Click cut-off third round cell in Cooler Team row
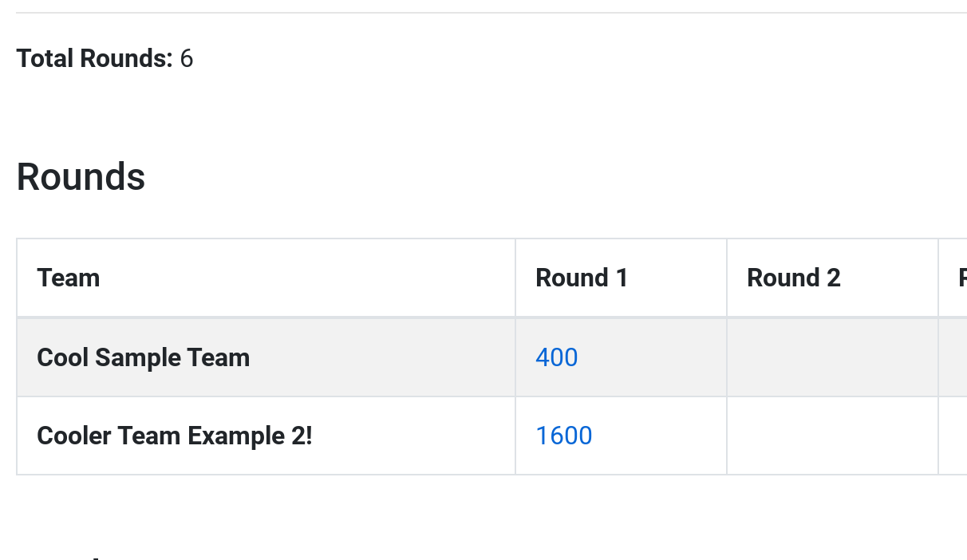Image resolution: width=967 pixels, height=560 pixels. click(953, 436)
